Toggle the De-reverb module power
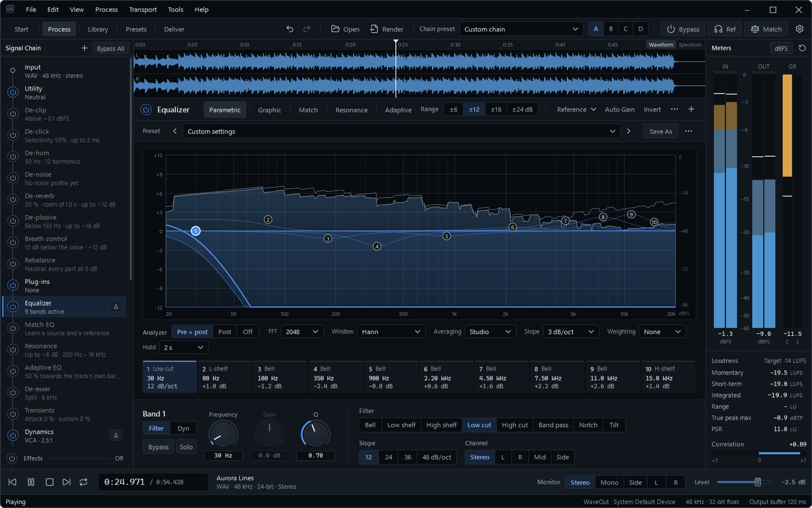Screen dimensions: 812x508 (13, 199)
